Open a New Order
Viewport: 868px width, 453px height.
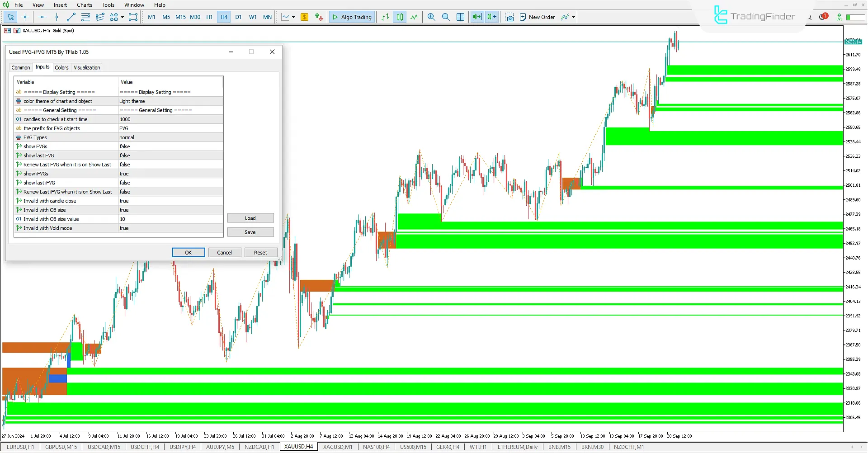[538, 17]
